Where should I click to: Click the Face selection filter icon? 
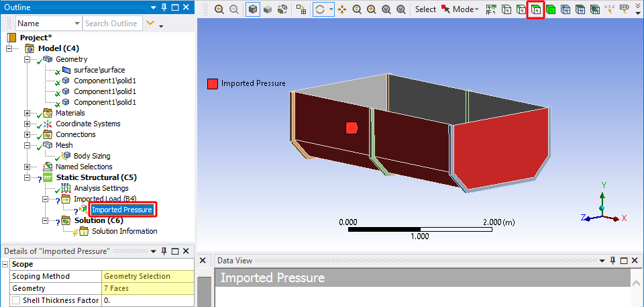[x=535, y=9]
